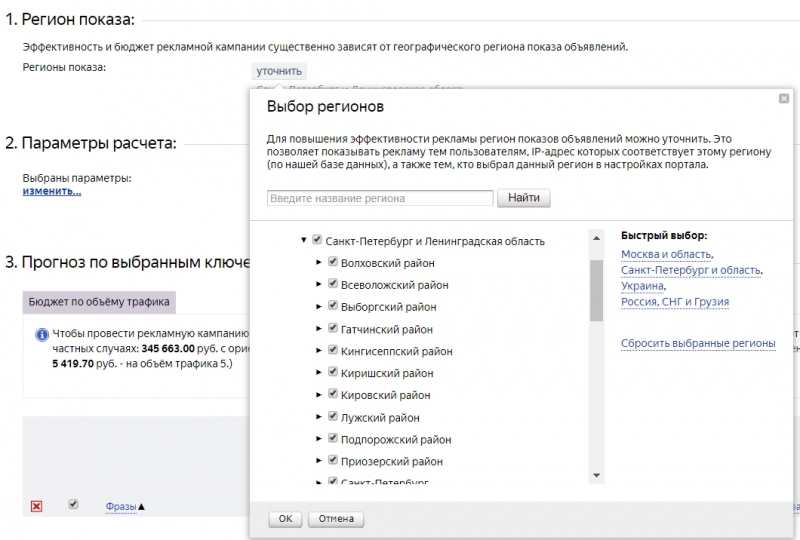
Task: Open the изменить... parameters link
Action: pyautogui.click(x=52, y=191)
